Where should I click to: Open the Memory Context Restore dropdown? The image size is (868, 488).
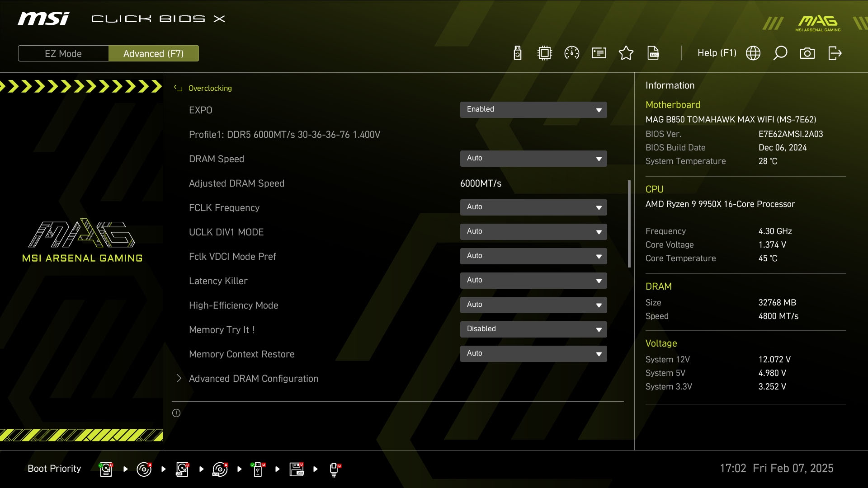tap(533, 354)
